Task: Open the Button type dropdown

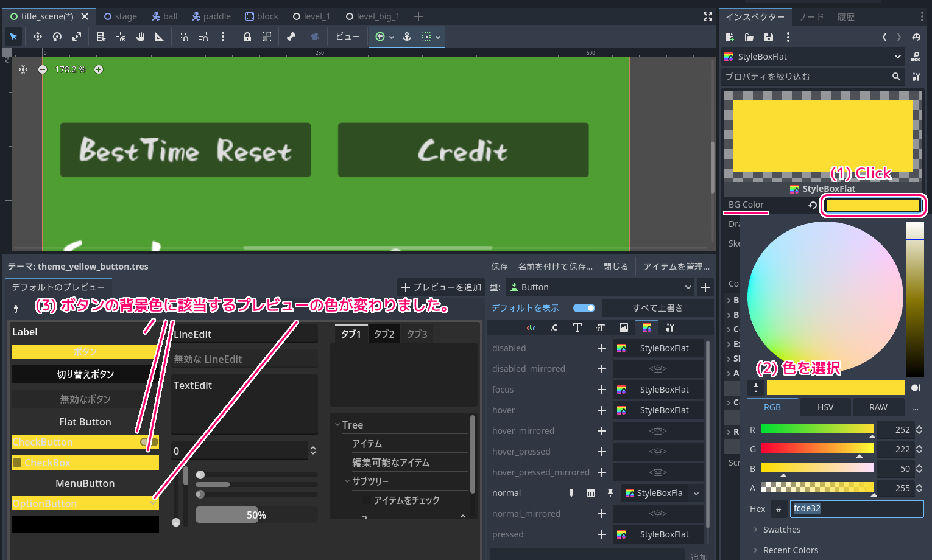Action: (x=600, y=287)
